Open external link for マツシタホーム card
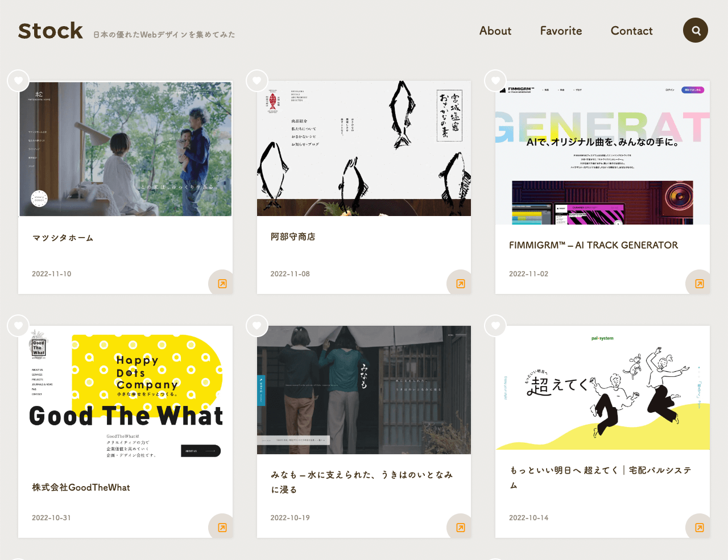The image size is (728, 560). (222, 283)
